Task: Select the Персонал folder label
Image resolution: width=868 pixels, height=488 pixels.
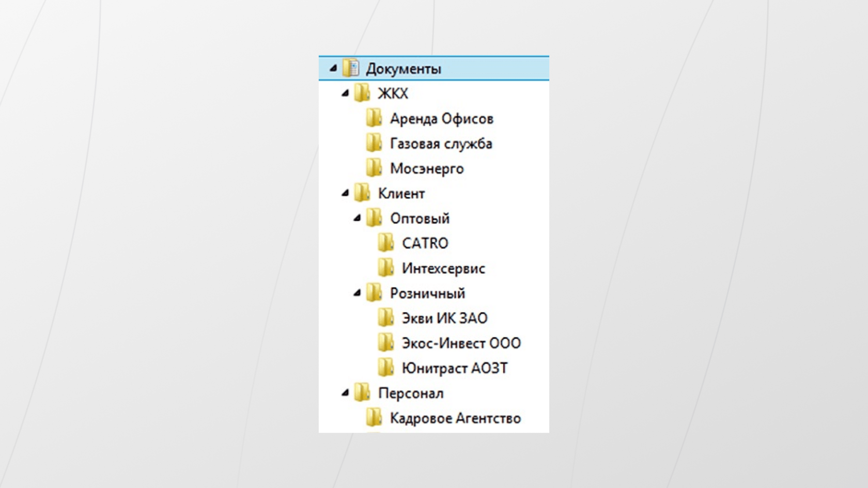Action: pos(411,393)
